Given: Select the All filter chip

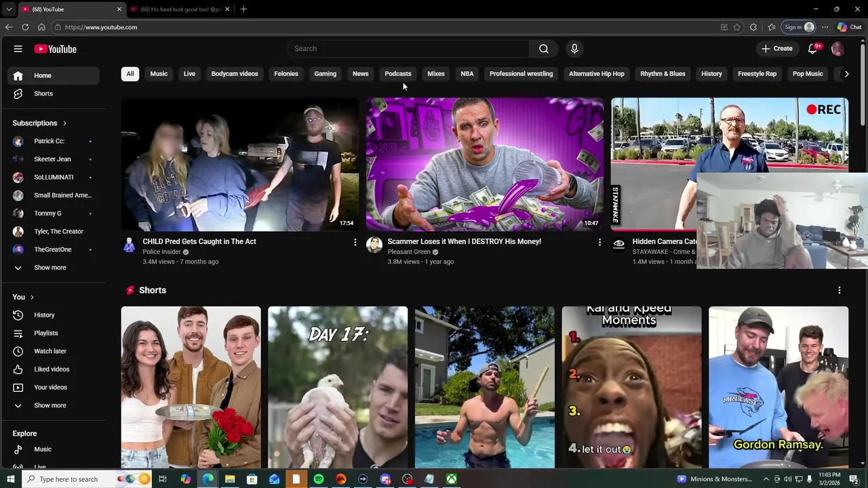Looking at the screenshot, I should [130, 74].
